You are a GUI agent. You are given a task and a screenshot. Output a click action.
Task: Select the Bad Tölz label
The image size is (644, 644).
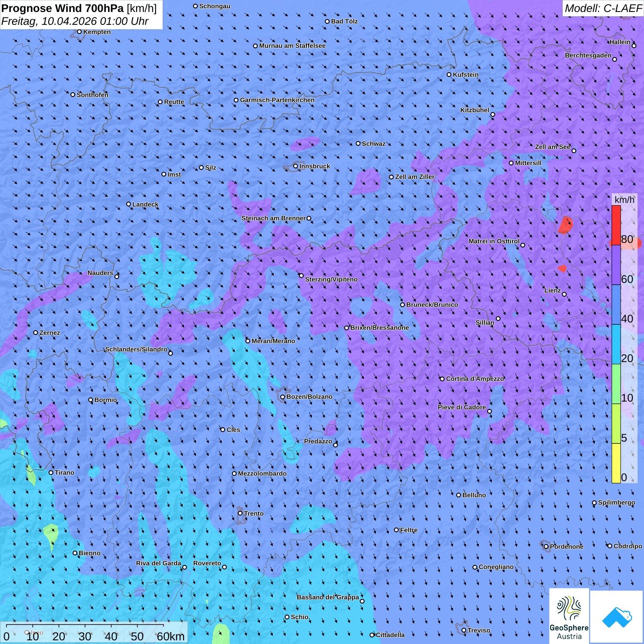tap(344, 21)
